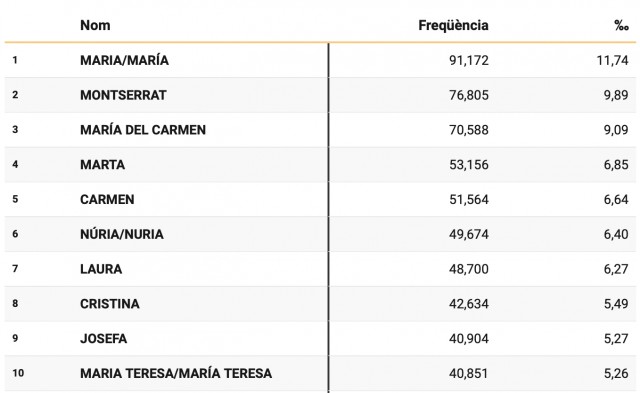Click the per-mille value 11,74
Screen dimensions: 640x393
point(612,60)
